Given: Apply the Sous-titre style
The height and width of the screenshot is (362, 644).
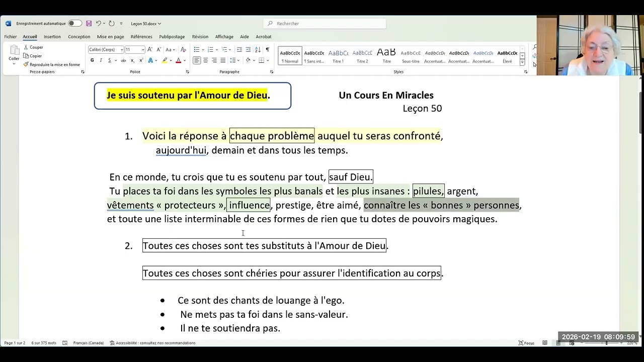Looking at the screenshot, I should click(x=411, y=56).
